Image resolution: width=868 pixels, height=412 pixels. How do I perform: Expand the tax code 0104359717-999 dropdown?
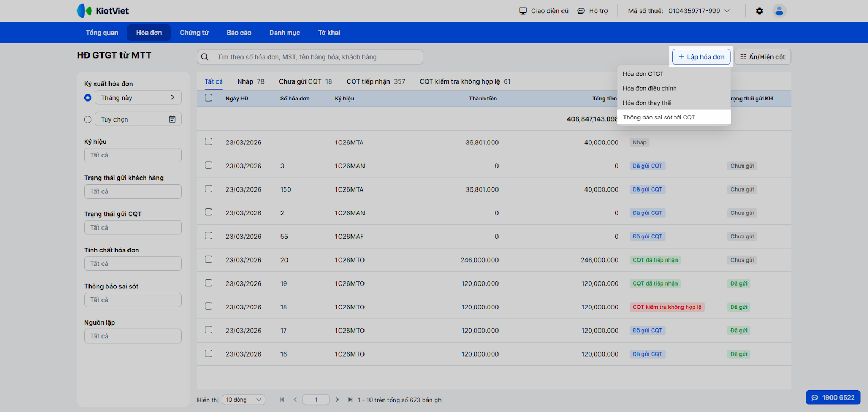click(x=727, y=11)
